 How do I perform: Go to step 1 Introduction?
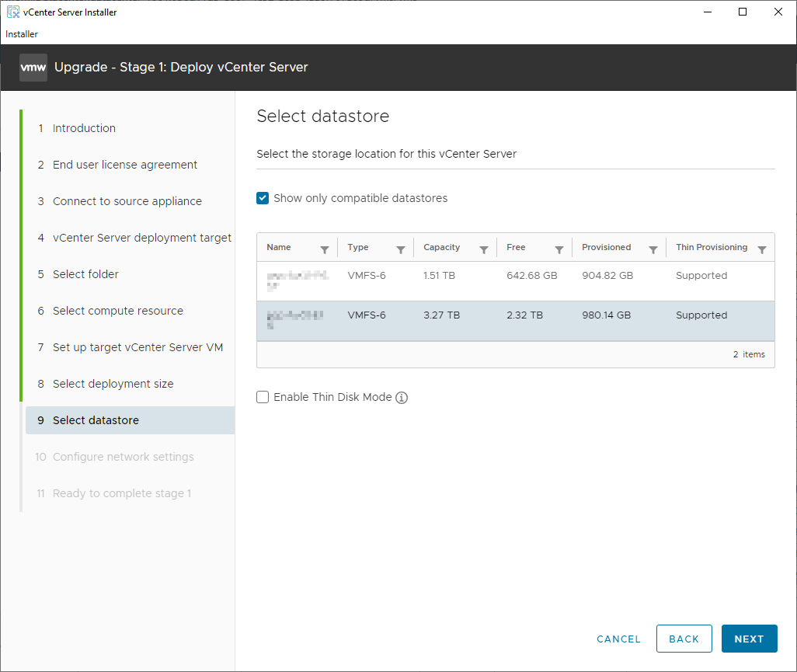pyautogui.click(x=84, y=128)
